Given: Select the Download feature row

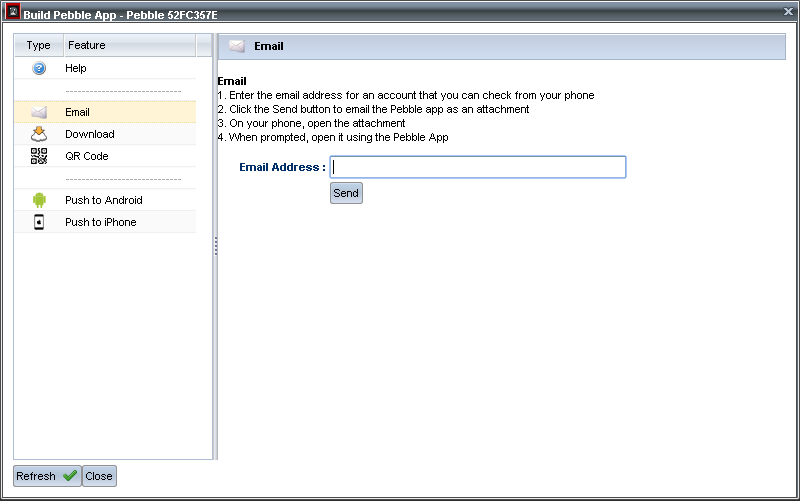Looking at the screenshot, I should tap(105, 134).
